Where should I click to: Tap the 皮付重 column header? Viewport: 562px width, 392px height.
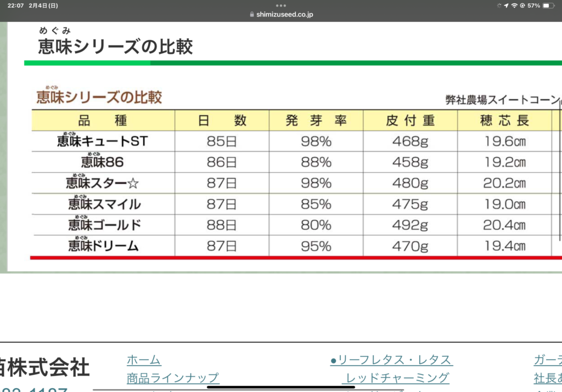[410, 121]
